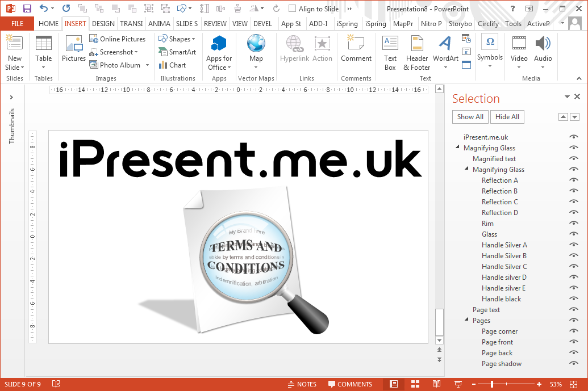Open the Screenshot tool
This screenshot has height=391, width=588.
click(x=114, y=52)
